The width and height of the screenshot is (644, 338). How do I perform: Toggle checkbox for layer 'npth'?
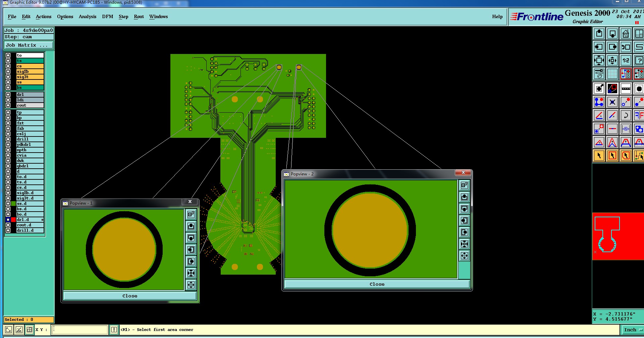click(x=8, y=150)
